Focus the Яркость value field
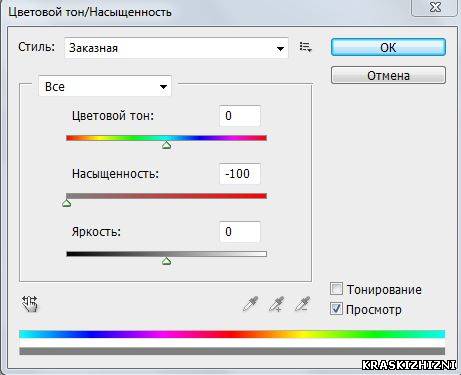Screen dimensions: 461x375 click(240, 232)
